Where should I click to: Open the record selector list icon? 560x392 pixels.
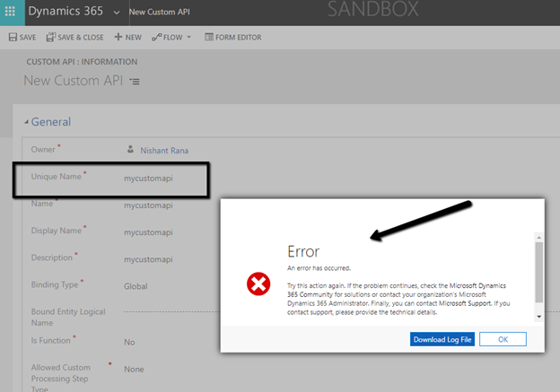135,82
